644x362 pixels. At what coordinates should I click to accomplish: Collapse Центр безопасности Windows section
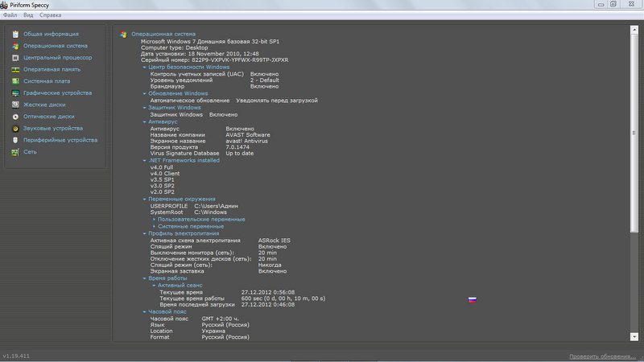pyautogui.click(x=144, y=68)
